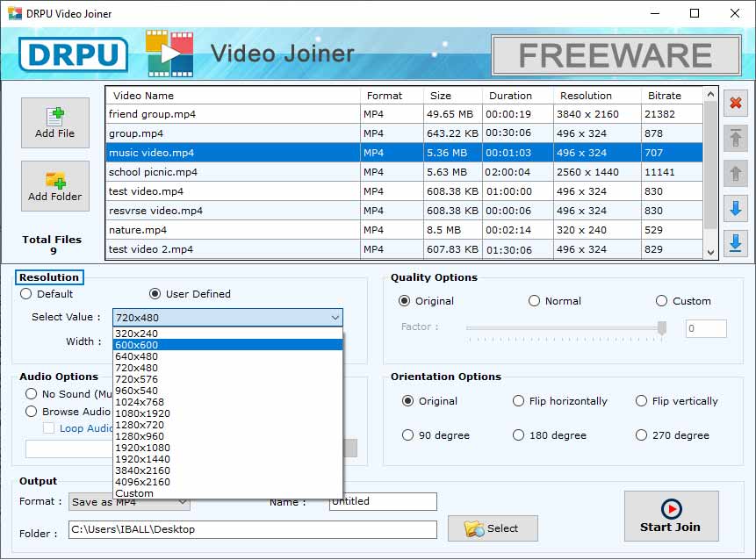This screenshot has width=756, height=560.
Task: Click the Duration column header
Action: coord(518,96)
